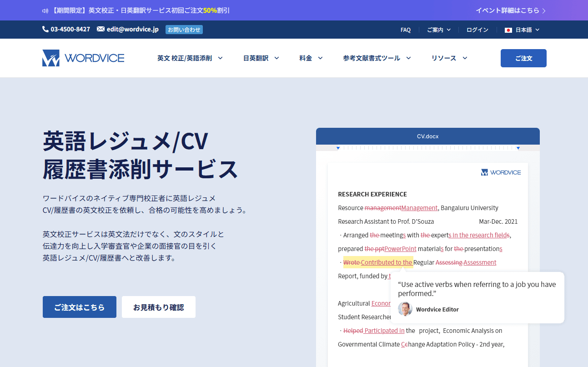Viewport: 588px width, 367px height.
Task: Click the speaker icon in the promotion banner
Action: coord(45,10)
